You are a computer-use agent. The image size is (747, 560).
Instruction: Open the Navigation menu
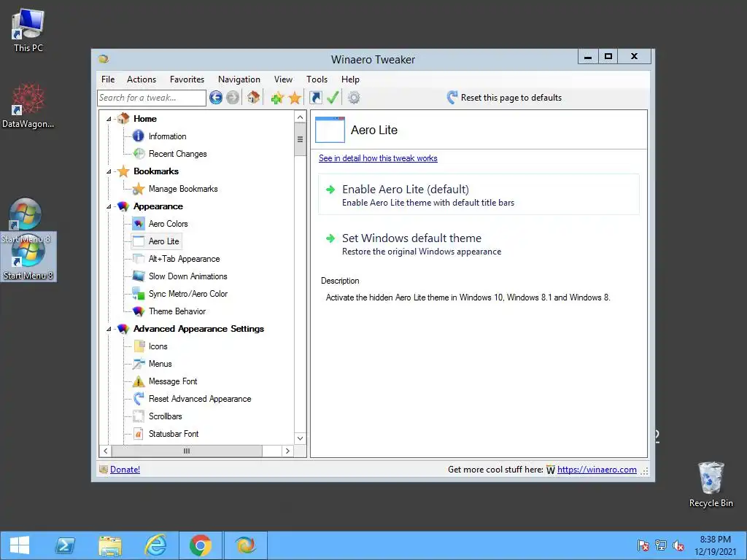[x=239, y=79]
